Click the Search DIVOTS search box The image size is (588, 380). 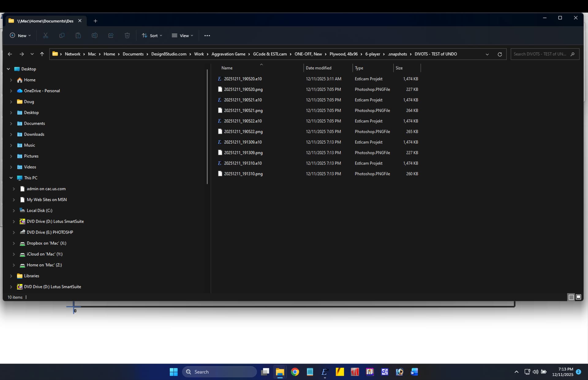[x=540, y=54]
